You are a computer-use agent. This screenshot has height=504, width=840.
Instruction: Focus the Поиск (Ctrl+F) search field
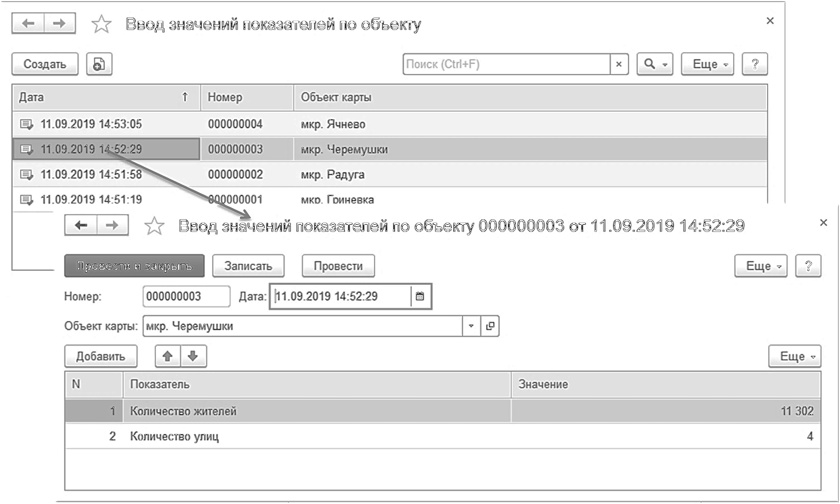pos(507,64)
